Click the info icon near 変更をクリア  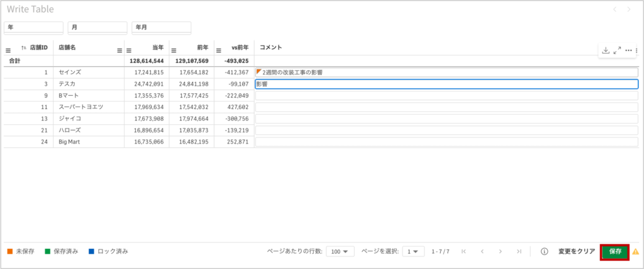click(544, 251)
